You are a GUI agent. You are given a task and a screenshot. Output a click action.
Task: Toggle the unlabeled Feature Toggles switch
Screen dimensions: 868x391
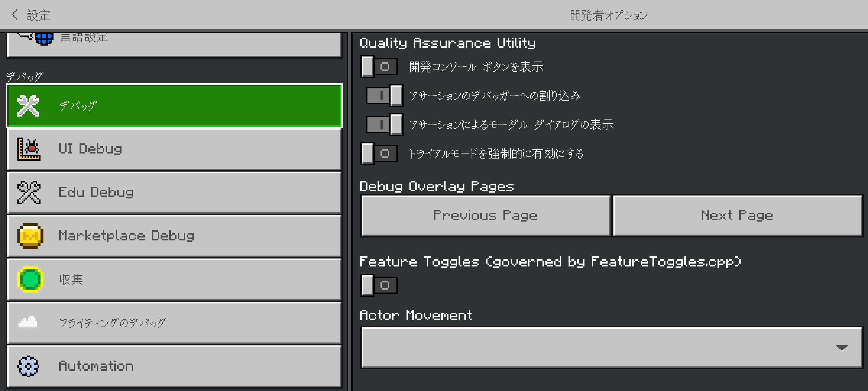(379, 285)
